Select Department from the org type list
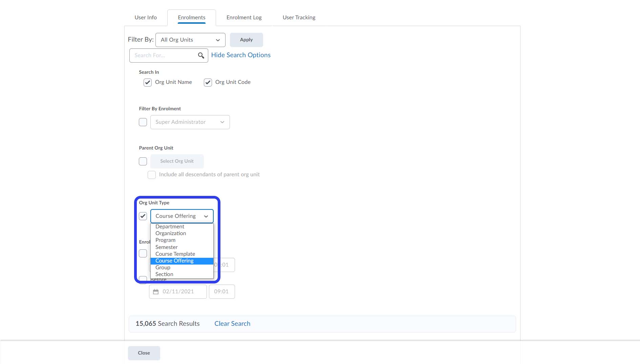 coord(170,227)
